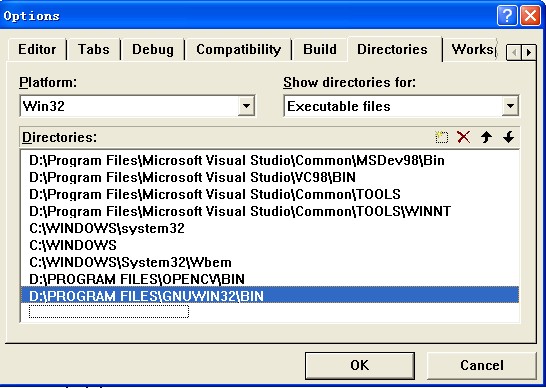
Task: Click the empty new-entry row in directories list
Action: point(109,311)
